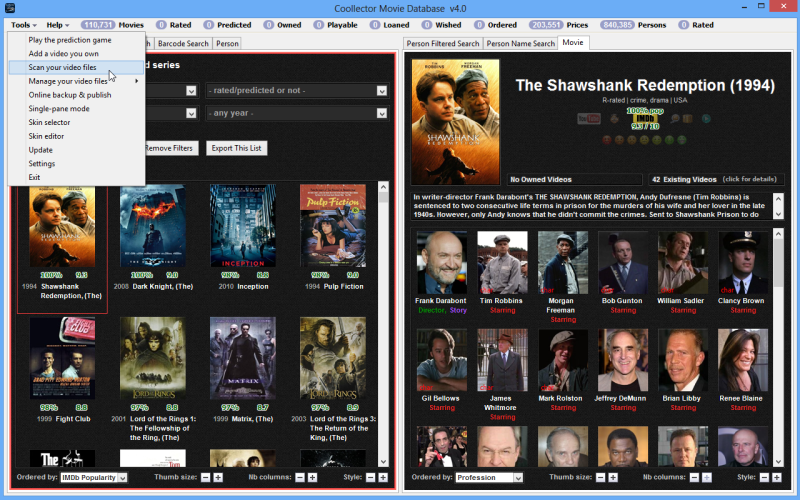Viewport: 800px width, 500px height.
Task: Open the 'rated/predicted or not' dropdown
Action: pyautogui.click(x=381, y=91)
